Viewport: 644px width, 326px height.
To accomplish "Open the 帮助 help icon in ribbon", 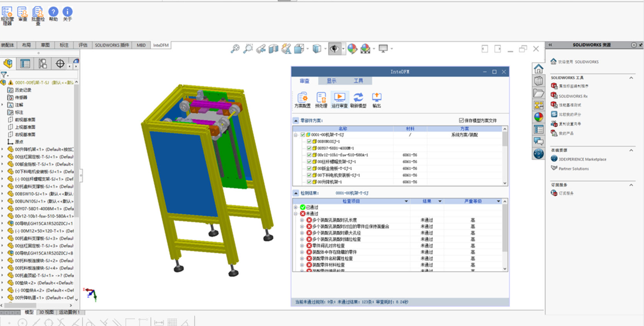I will pyautogui.click(x=53, y=14).
